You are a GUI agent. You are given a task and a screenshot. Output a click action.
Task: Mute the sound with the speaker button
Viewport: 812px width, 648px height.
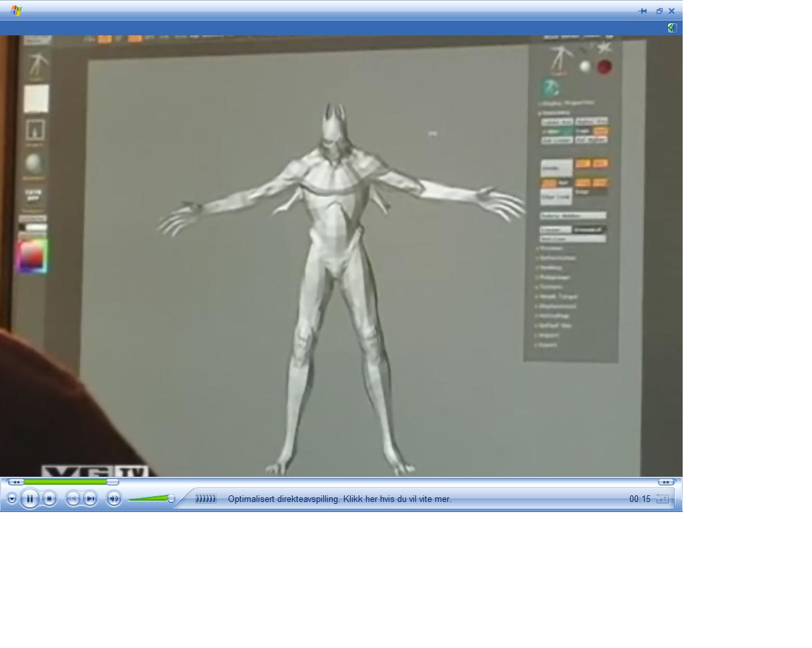(x=114, y=499)
